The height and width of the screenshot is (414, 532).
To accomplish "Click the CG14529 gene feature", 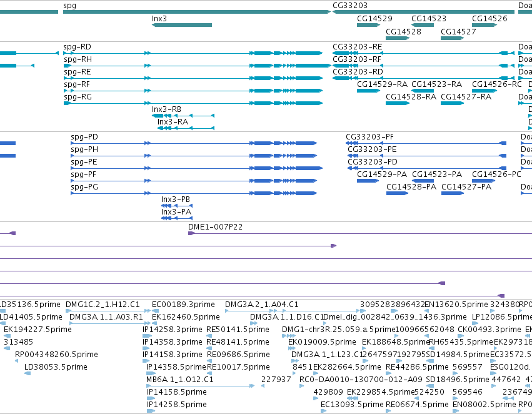I will coord(368,25).
